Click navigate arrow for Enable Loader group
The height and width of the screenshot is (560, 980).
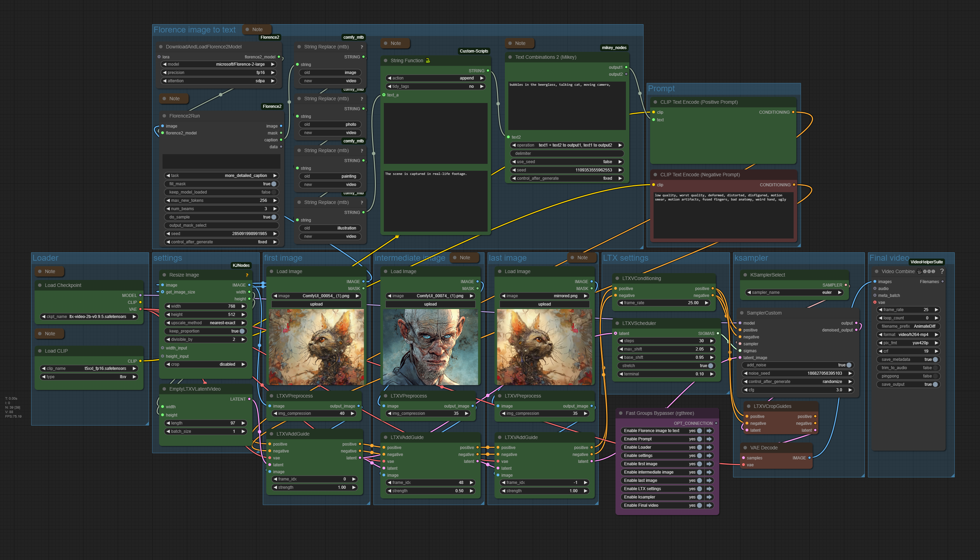[x=709, y=447]
